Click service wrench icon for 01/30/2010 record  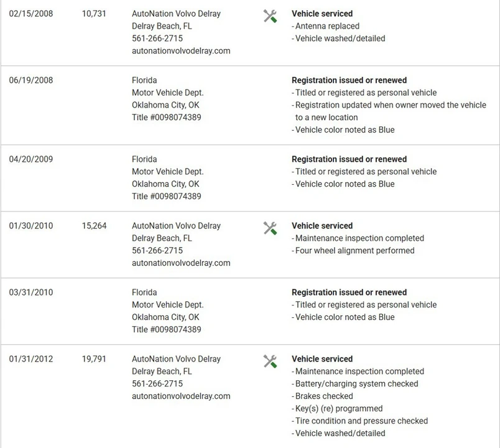(270, 228)
